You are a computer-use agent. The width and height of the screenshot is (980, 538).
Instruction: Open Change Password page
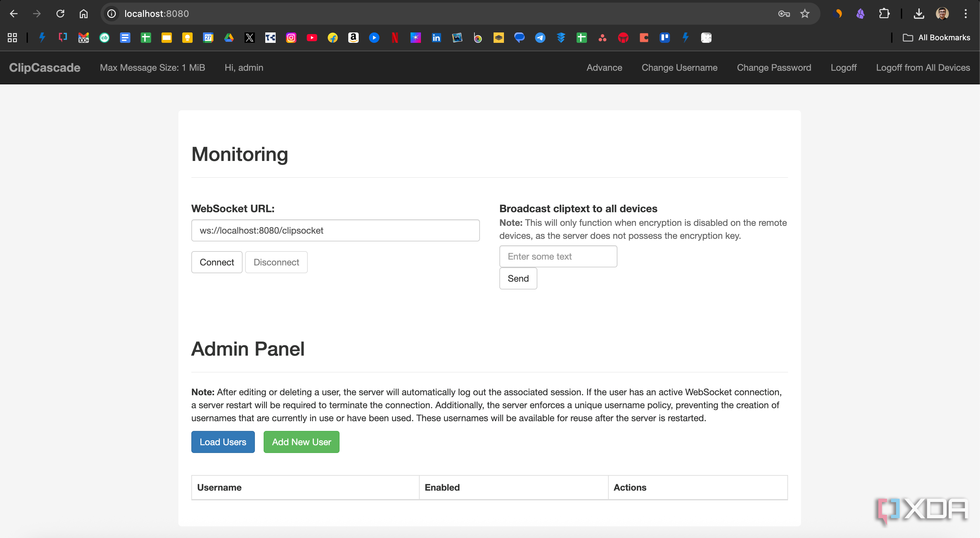[774, 67]
